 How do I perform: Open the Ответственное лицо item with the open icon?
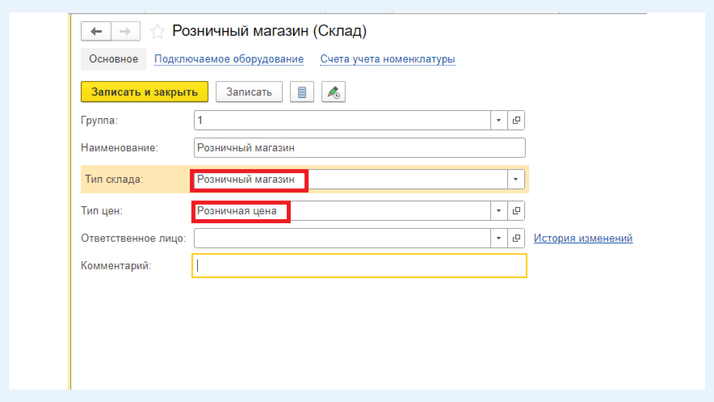point(516,238)
